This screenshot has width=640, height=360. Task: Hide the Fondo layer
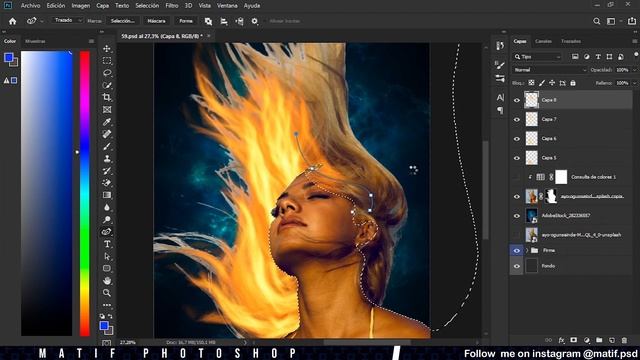coord(517,266)
